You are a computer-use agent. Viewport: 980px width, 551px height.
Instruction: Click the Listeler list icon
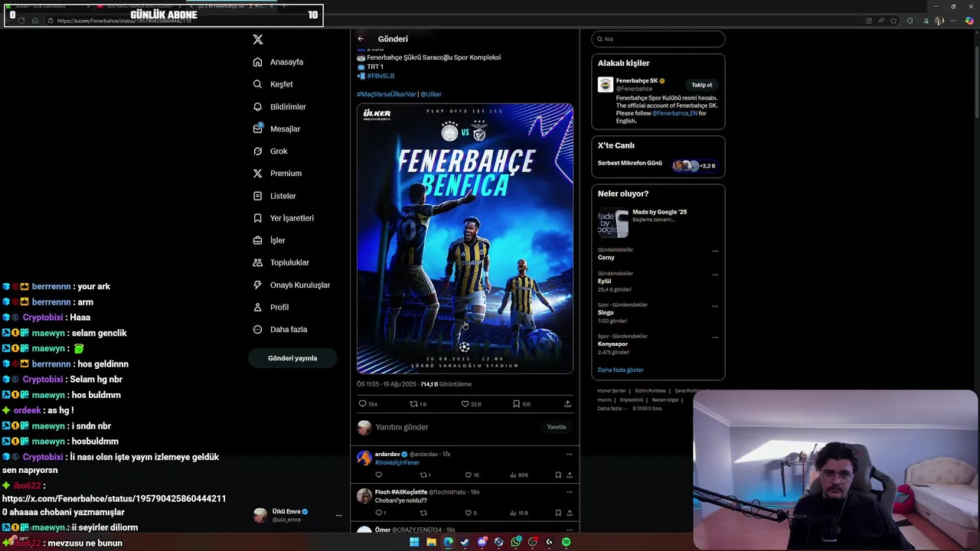[258, 196]
